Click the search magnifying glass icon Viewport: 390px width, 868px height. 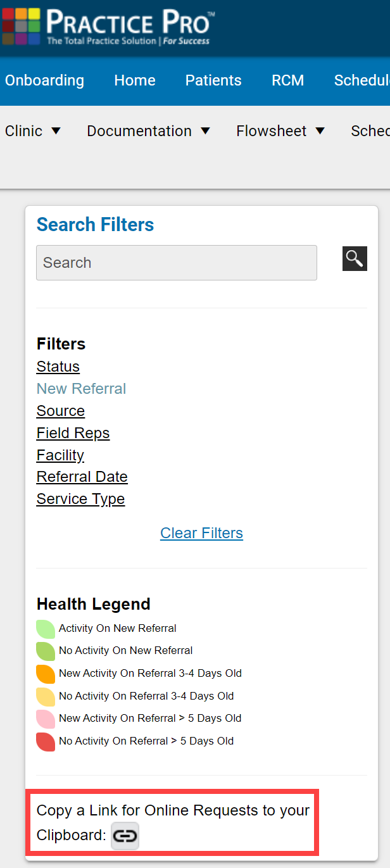(x=355, y=258)
